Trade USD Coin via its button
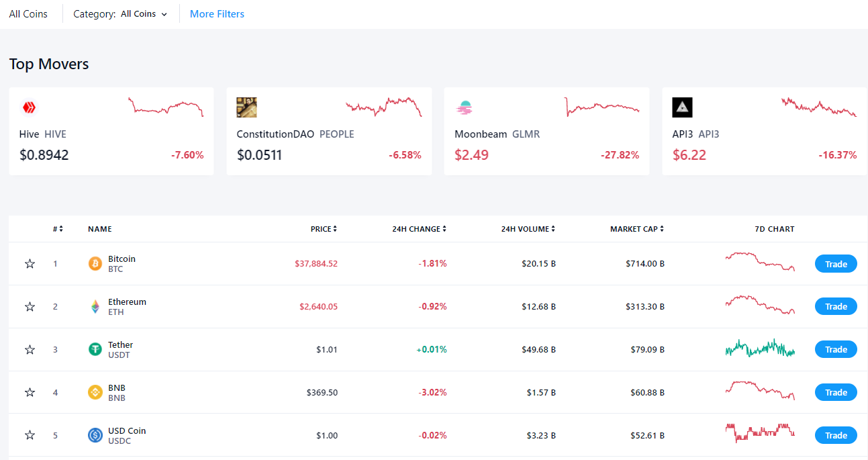The width and height of the screenshot is (868, 460). pos(836,435)
